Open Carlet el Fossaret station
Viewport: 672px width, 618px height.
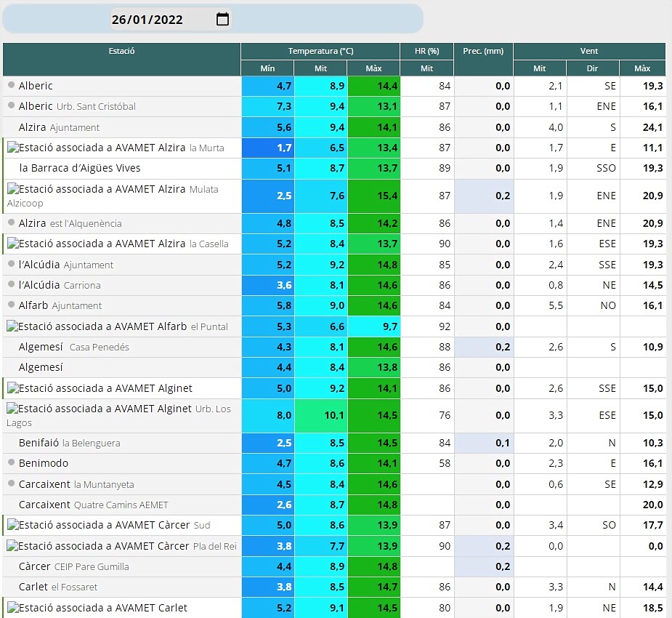(58, 587)
